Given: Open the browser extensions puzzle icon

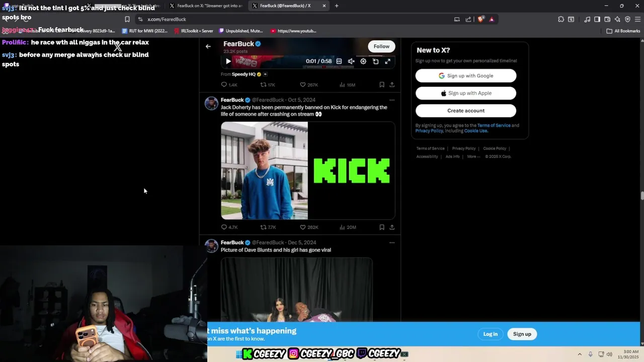Looking at the screenshot, I should pos(561,19).
